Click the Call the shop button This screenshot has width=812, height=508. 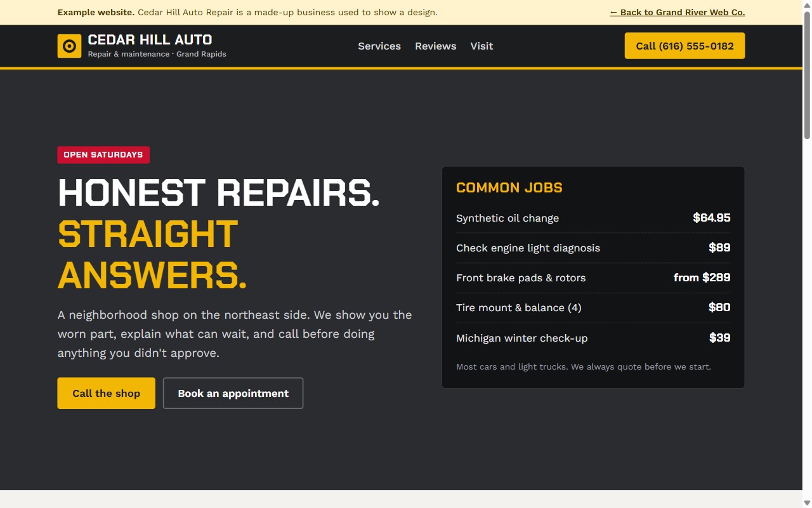106,393
